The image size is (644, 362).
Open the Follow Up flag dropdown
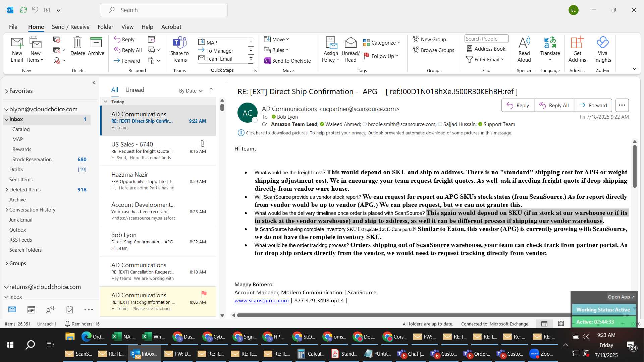tap(381, 56)
